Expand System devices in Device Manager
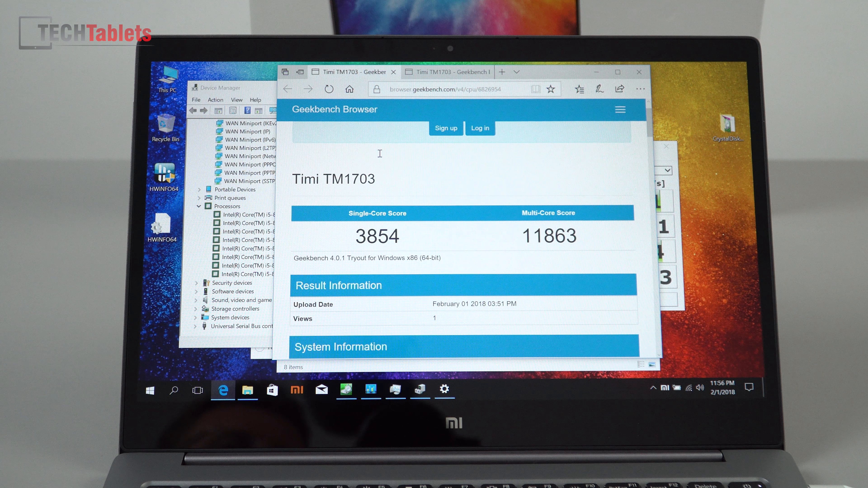This screenshot has width=868, height=488. [x=195, y=318]
